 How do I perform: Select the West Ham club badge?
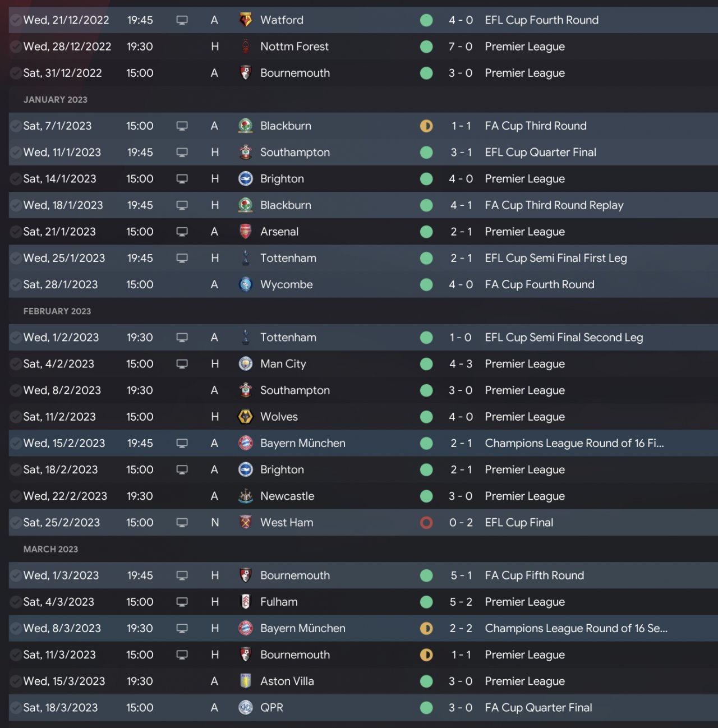click(245, 523)
